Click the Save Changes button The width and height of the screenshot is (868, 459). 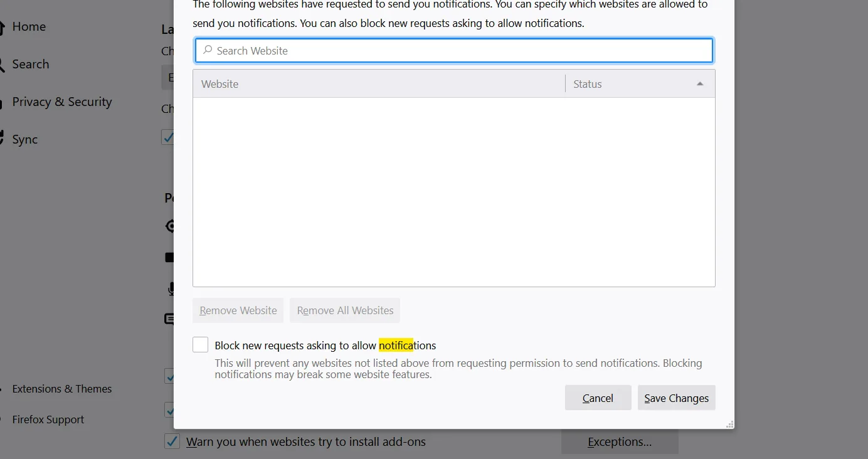tap(676, 398)
